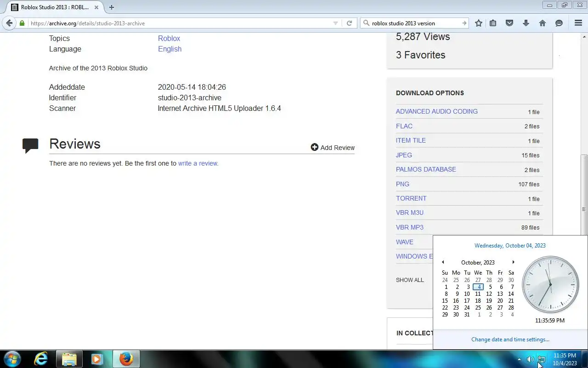Click Wednesday, October 04, 2023 date header
Image resolution: width=588 pixels, height=368 pixels.
coord(510,246)
